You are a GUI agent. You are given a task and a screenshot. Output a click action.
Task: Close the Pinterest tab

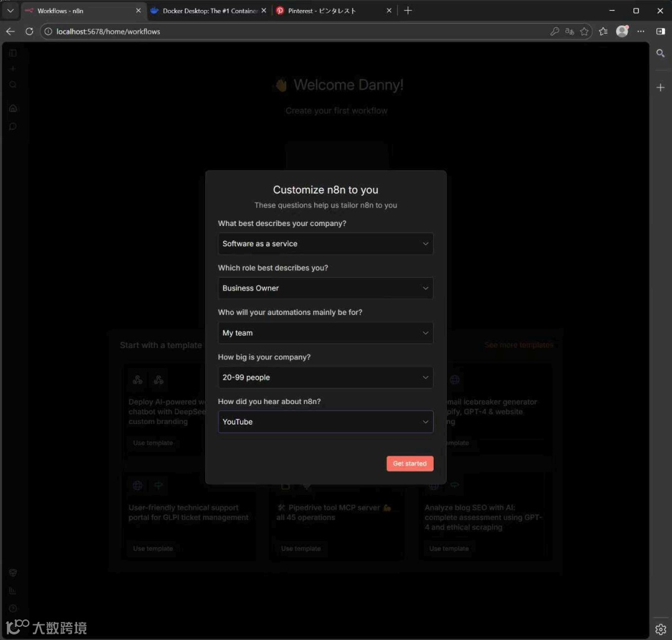pos(389,11)
